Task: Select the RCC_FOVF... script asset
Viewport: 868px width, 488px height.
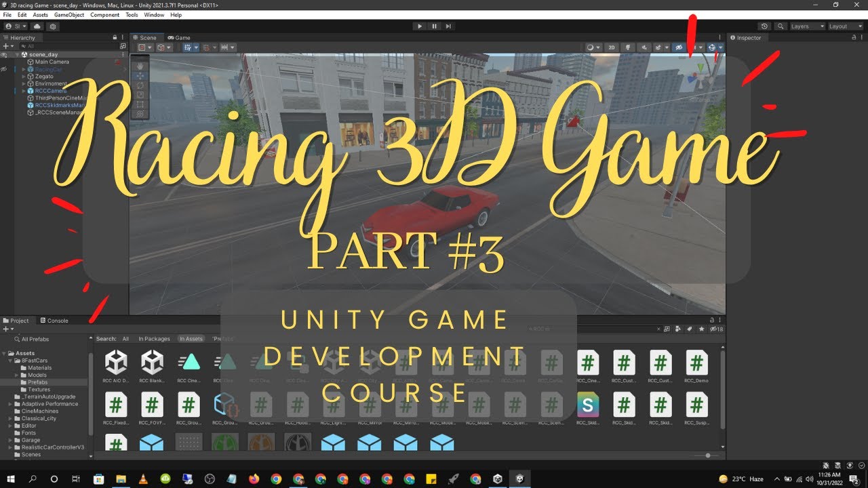Action: coord(152,409)
